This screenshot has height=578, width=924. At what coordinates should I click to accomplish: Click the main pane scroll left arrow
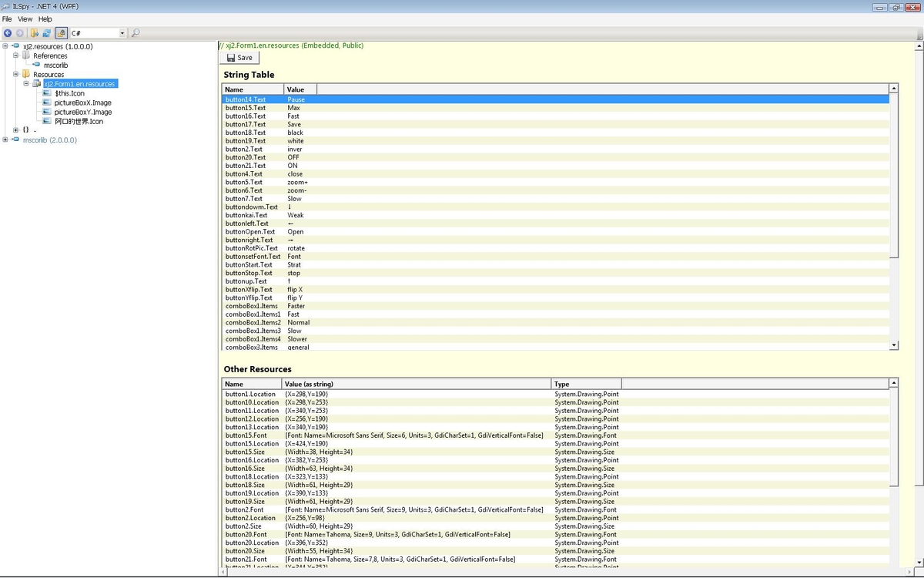click(x=224, y=573)
